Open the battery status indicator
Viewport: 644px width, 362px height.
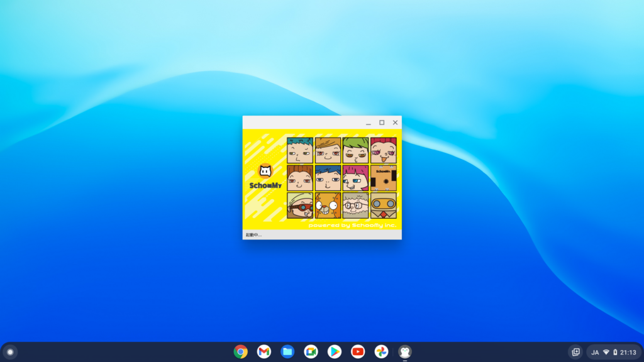pyautogui.click(x=615, y=352)
